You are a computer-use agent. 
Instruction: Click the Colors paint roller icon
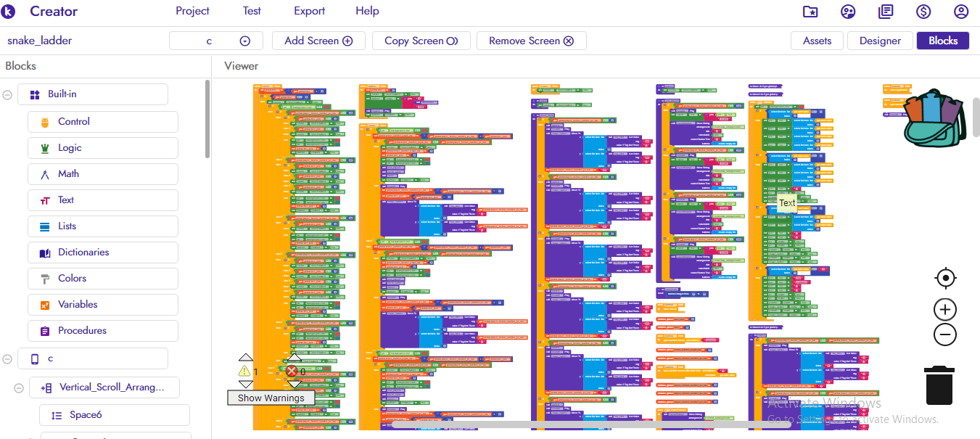pos(45,279)
